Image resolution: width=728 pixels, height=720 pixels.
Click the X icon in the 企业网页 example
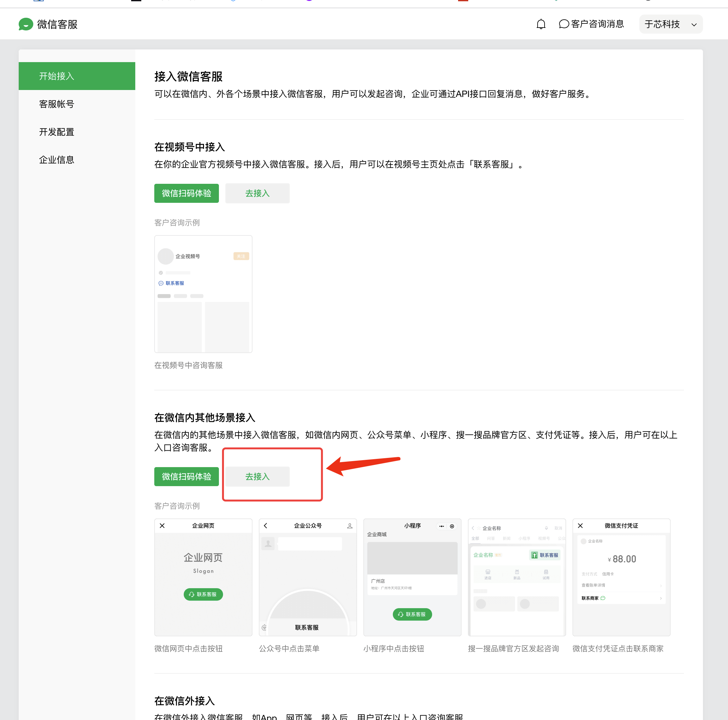(162, 525)
